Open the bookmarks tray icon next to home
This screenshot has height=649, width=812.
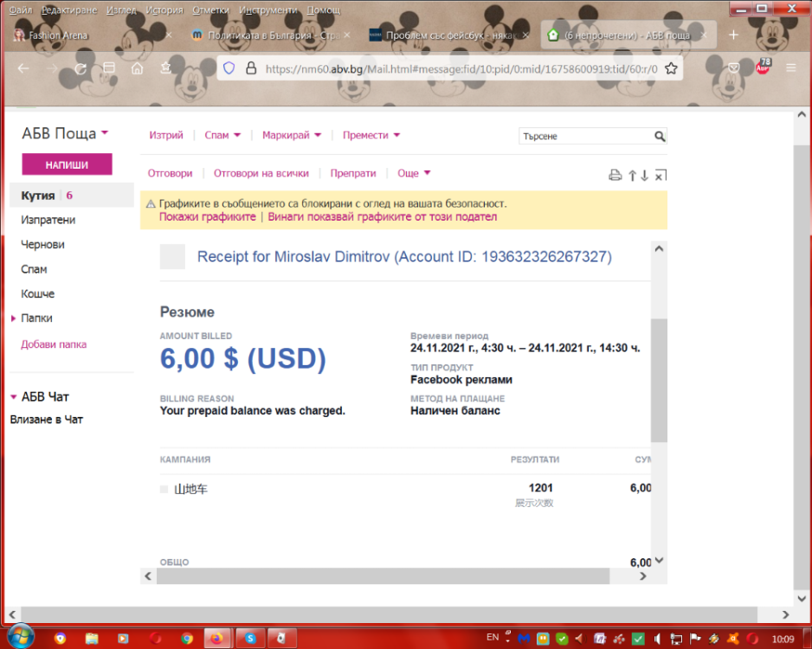click(x=165, y=67)
